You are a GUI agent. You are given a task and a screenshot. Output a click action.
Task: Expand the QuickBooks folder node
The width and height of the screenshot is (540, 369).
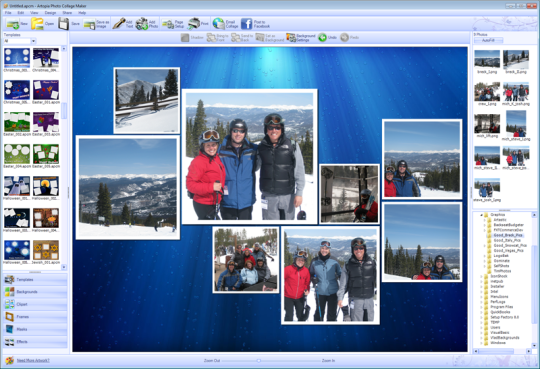(481, 312)
